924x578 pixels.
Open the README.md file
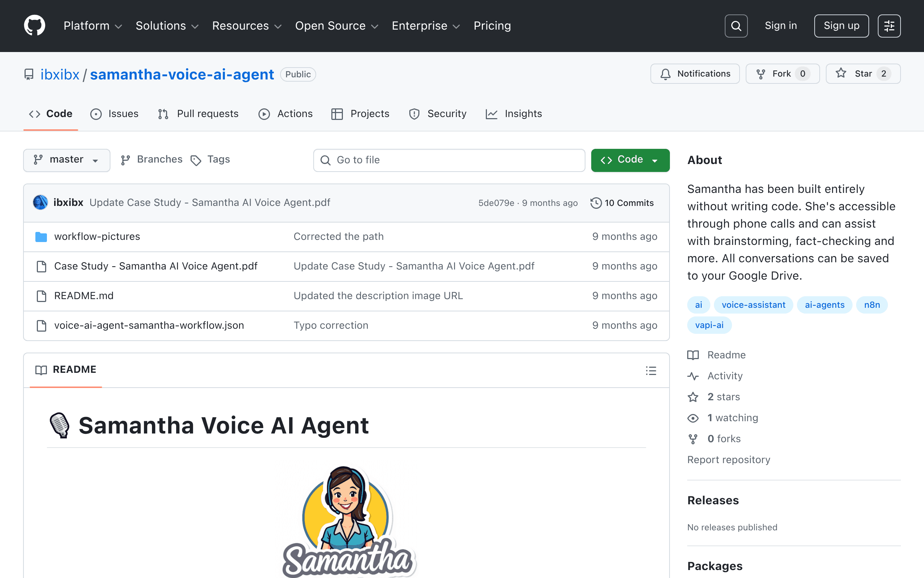[84, 296]
